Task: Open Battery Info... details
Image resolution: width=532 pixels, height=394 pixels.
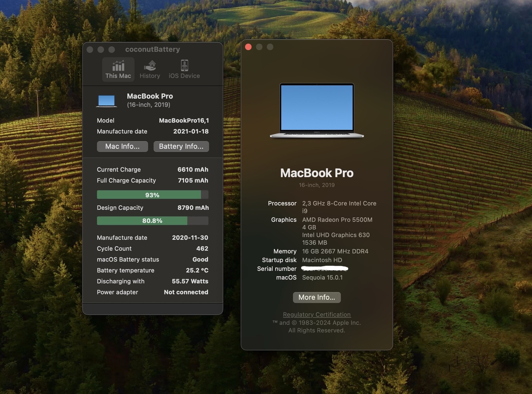Action: 181,146
